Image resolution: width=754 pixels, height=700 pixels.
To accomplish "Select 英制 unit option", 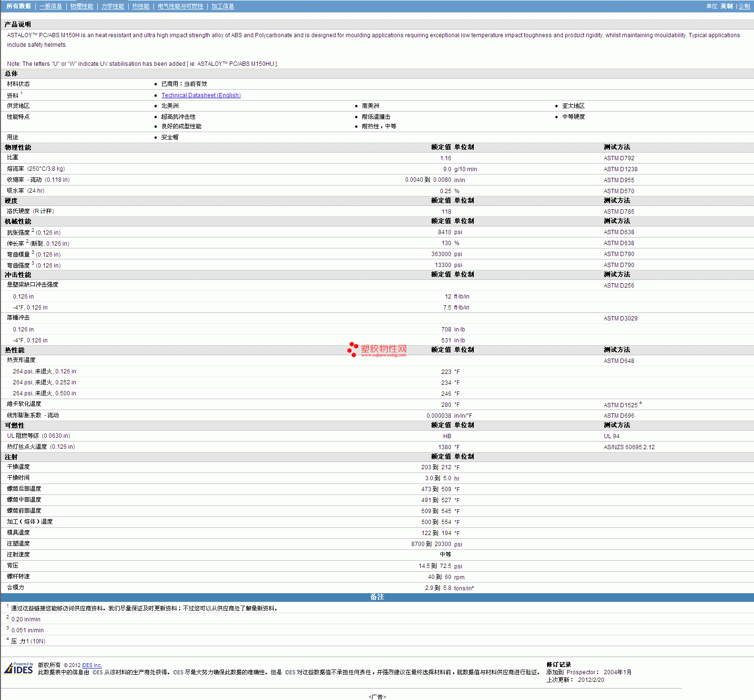I will coord(727,6).
